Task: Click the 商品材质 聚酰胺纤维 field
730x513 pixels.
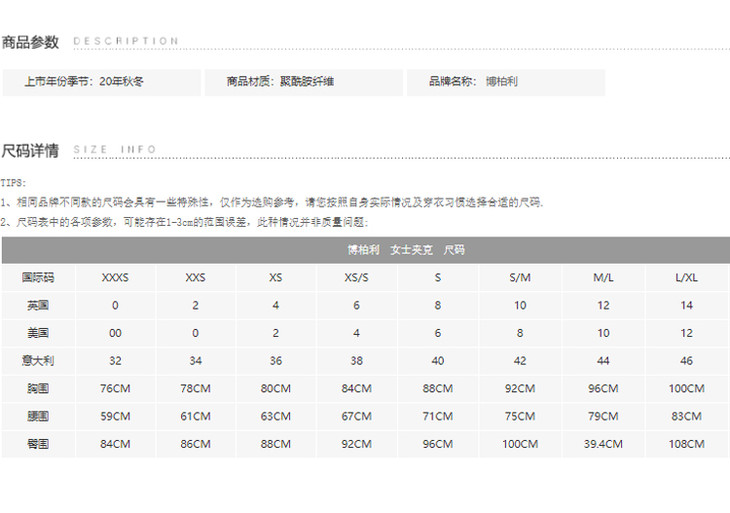Action: coord(280,82)
